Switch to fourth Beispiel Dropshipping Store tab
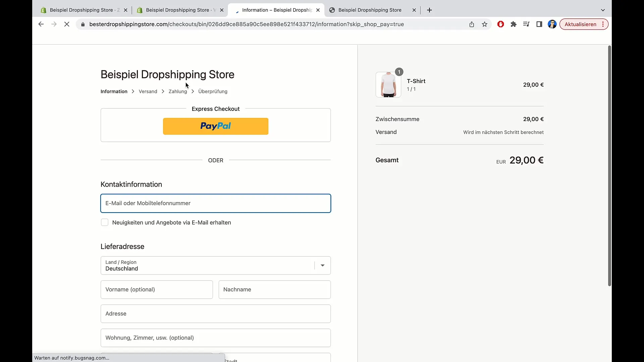This screenshot has width=644, height=362. (372, 10)
